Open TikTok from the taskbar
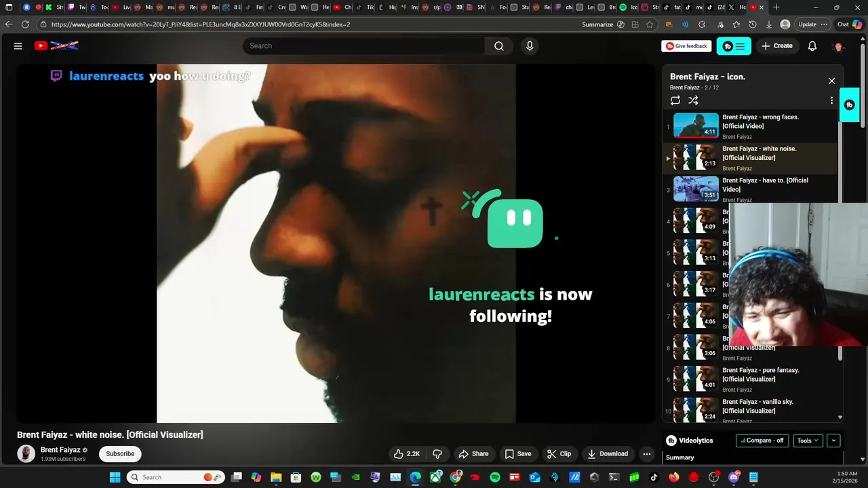The height and width of the screenshot is (488, 868). tap(654, 477)
